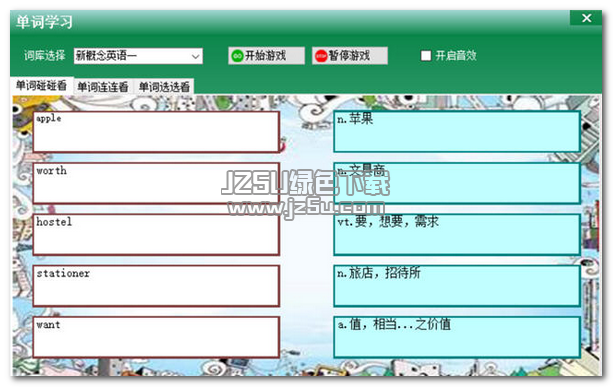Select the meaning "n.旅店，招待所"
The height and width of the screenshot is (387, 613).
457,286
